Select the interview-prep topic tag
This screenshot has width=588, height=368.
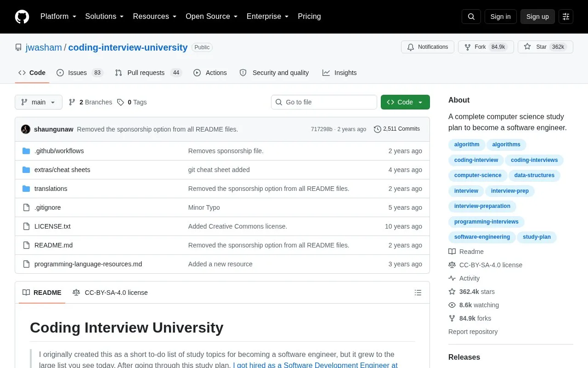pyautogui.click(x=510, y=191)
